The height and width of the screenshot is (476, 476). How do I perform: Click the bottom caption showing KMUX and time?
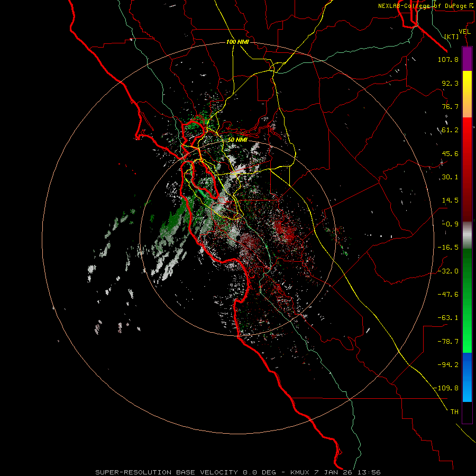tap(238, 472)
